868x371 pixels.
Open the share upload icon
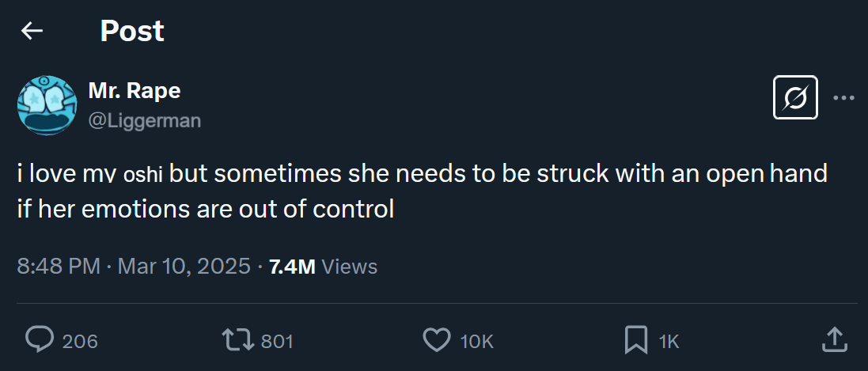pos(835,340)
